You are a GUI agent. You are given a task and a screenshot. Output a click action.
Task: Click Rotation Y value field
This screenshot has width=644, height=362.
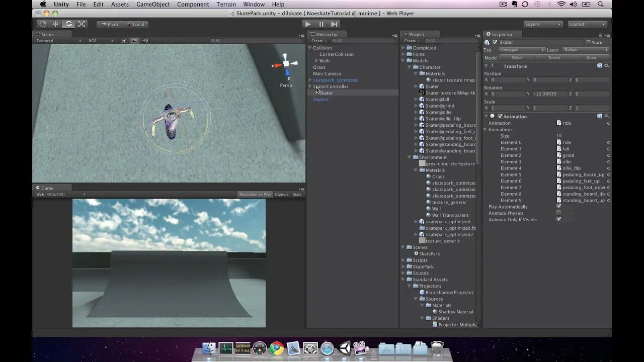(x=549, y=94)
